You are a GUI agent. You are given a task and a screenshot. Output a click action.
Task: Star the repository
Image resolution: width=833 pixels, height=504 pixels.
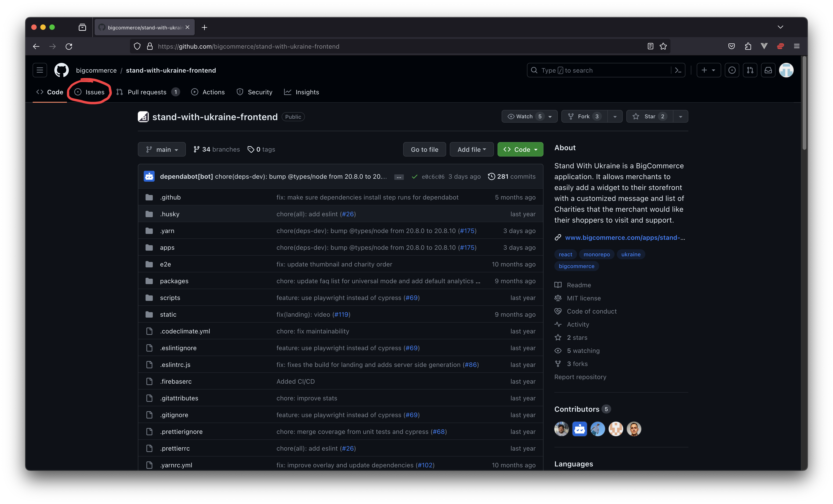pyautogui.click(x=649, y=116)
